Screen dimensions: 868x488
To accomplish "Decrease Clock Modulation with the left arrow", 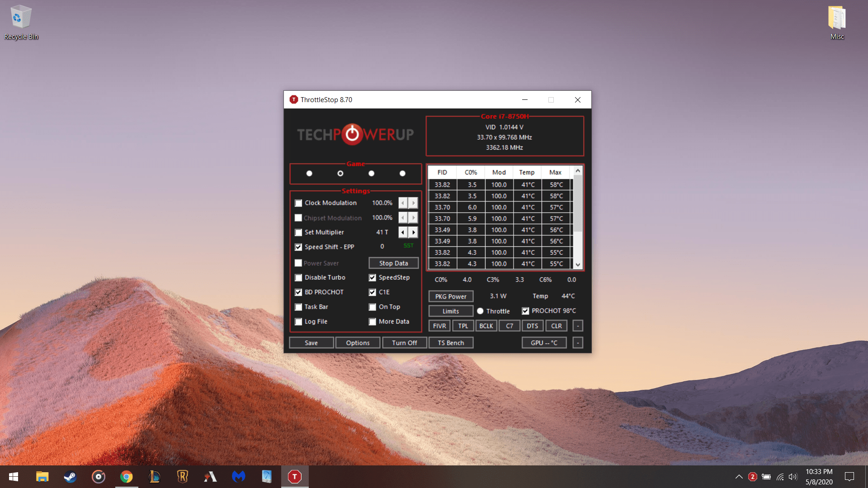I will click(x=402, y=202).
